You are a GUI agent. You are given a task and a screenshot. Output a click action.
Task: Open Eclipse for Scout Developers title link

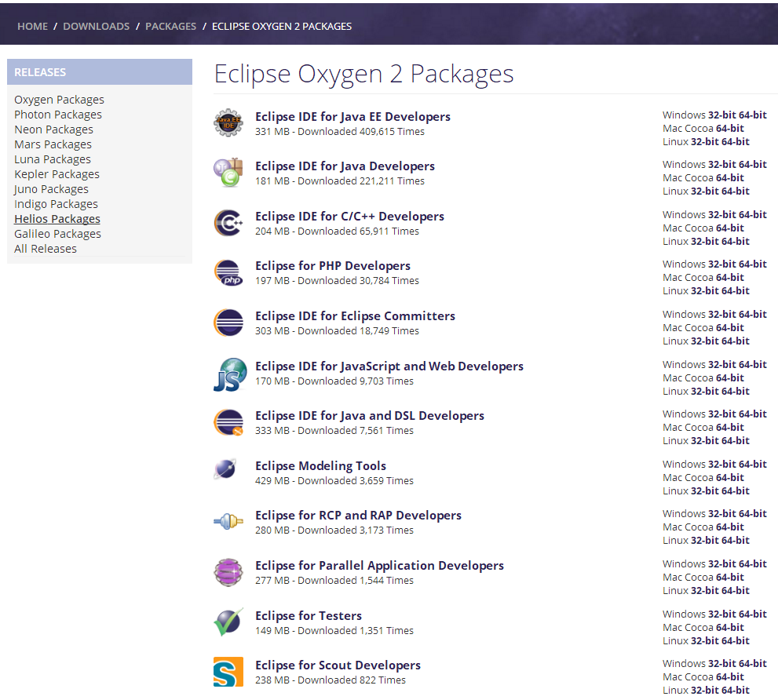(x=338, y=665)
